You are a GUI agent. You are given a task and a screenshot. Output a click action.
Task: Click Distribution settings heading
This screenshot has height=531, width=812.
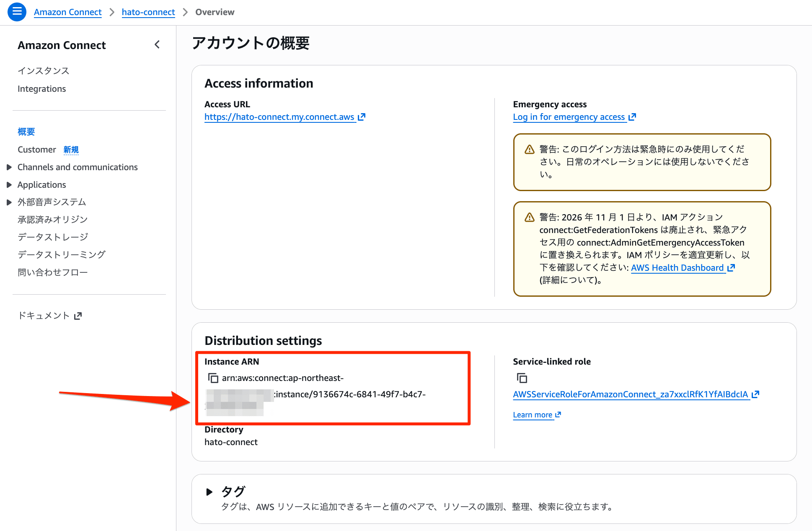click(x=263, y=341)
